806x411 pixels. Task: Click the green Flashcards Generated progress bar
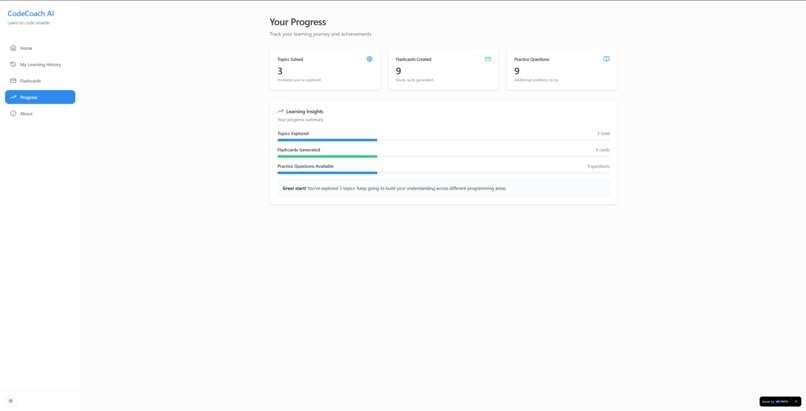443,156
